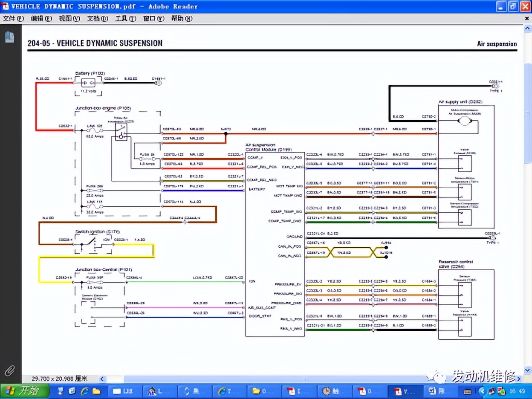
Task: Open the Pages panel icon in sidebar
Action: (9, 37)
